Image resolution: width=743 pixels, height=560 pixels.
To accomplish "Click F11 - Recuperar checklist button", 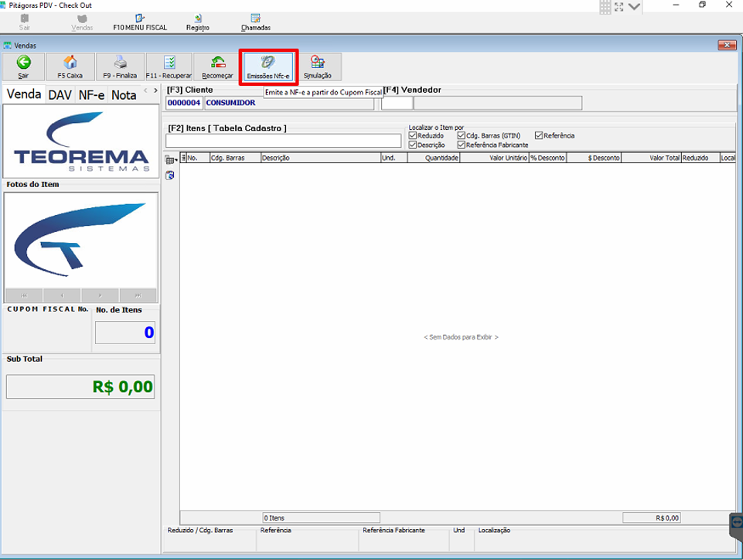I will [169, 67].
